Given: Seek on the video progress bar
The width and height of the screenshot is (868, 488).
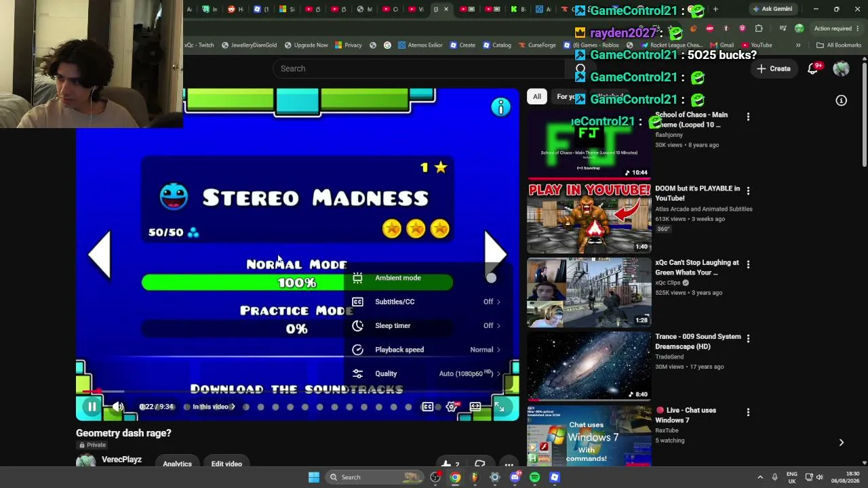Looking at the screenshot, I should (x=297, y=391).
